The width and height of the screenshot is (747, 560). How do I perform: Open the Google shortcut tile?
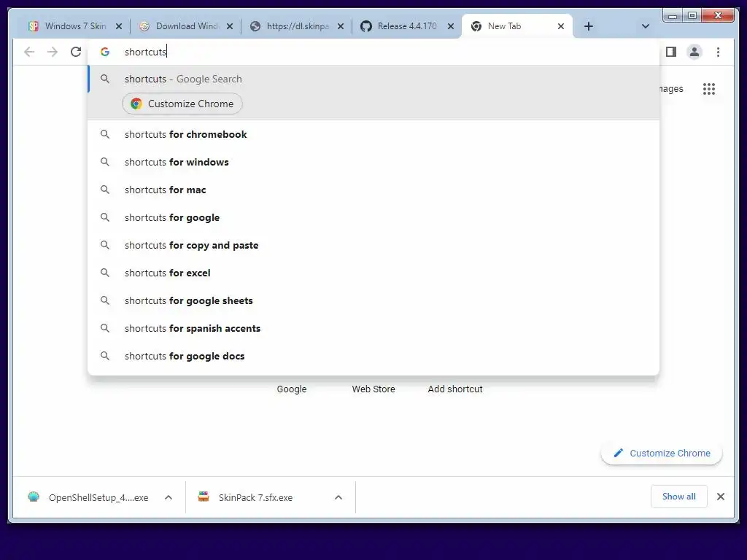pyautogui.click(x=292, y=389)
